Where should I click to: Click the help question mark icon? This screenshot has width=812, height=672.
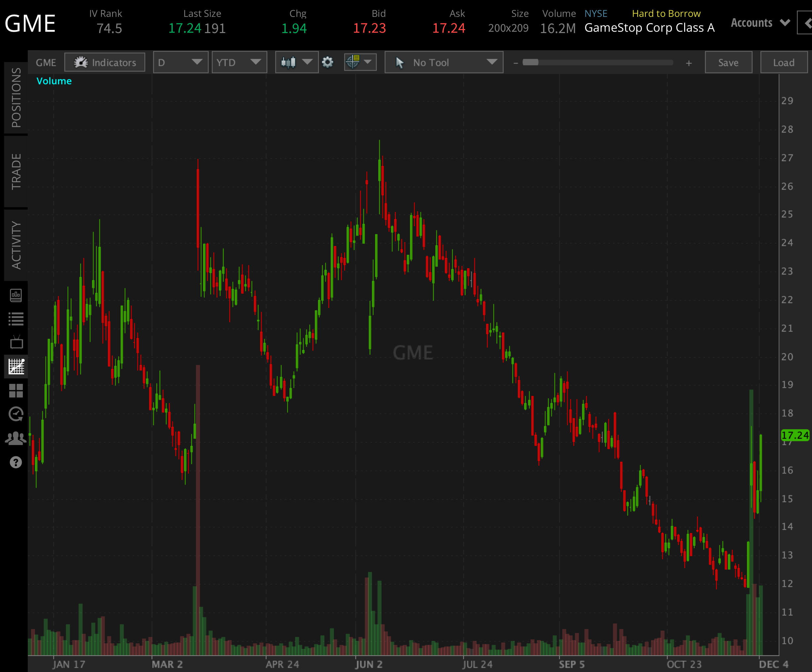pyautogui.click(x=16, y=462)
